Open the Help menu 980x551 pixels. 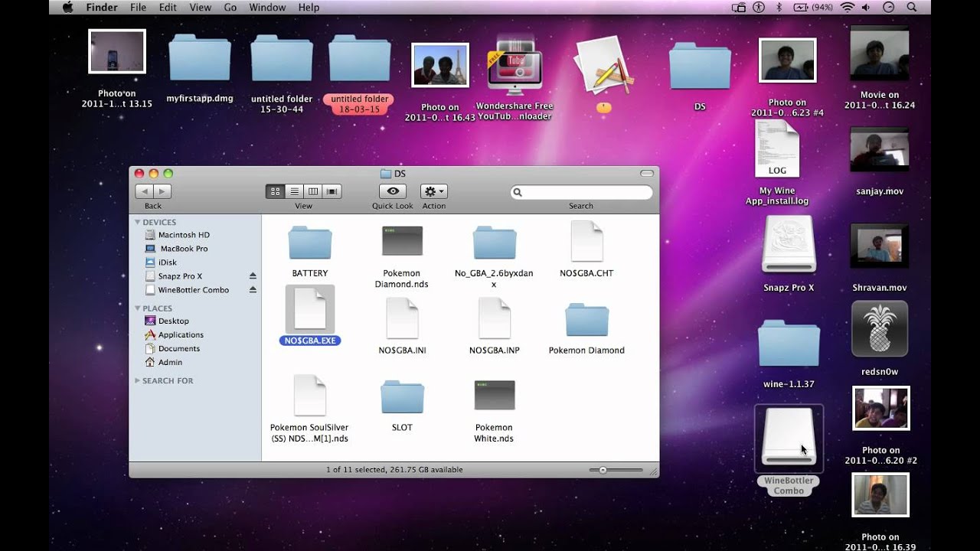click(309, 7)
